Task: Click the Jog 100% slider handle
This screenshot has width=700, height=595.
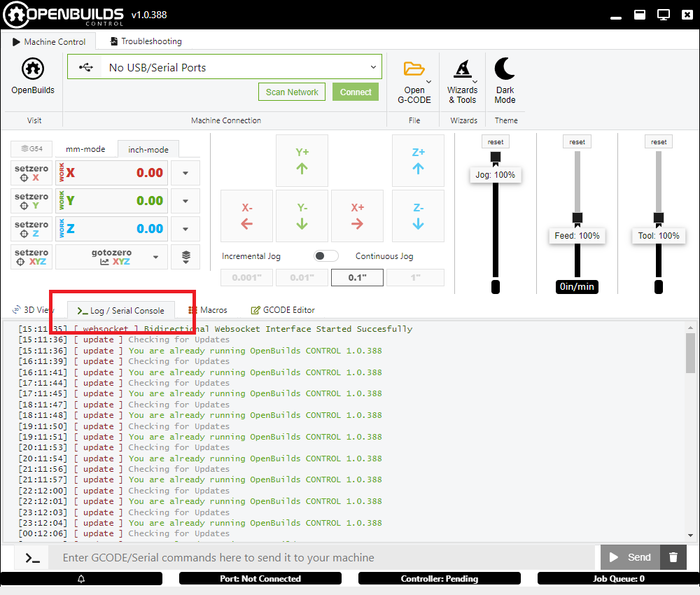Action: click(496, 157)
